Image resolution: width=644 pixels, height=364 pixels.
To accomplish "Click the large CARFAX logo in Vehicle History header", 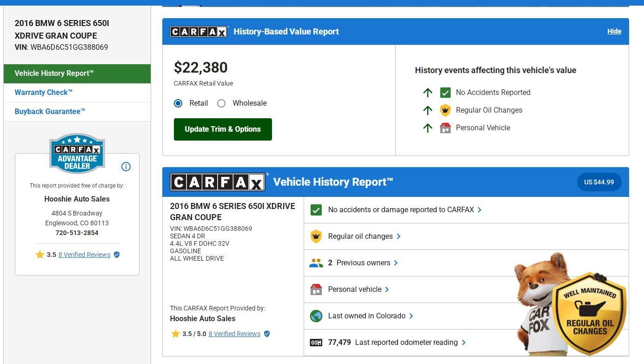I will (x=218, y=182).
